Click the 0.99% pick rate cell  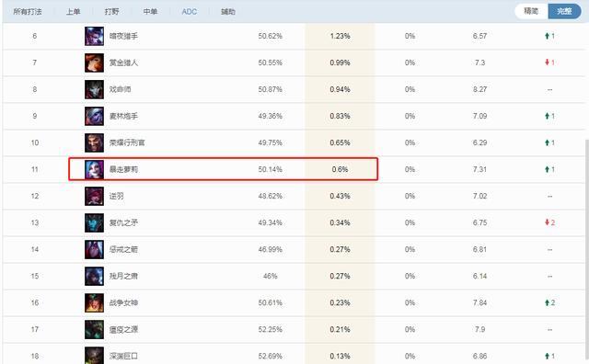[x=340, y=63]
